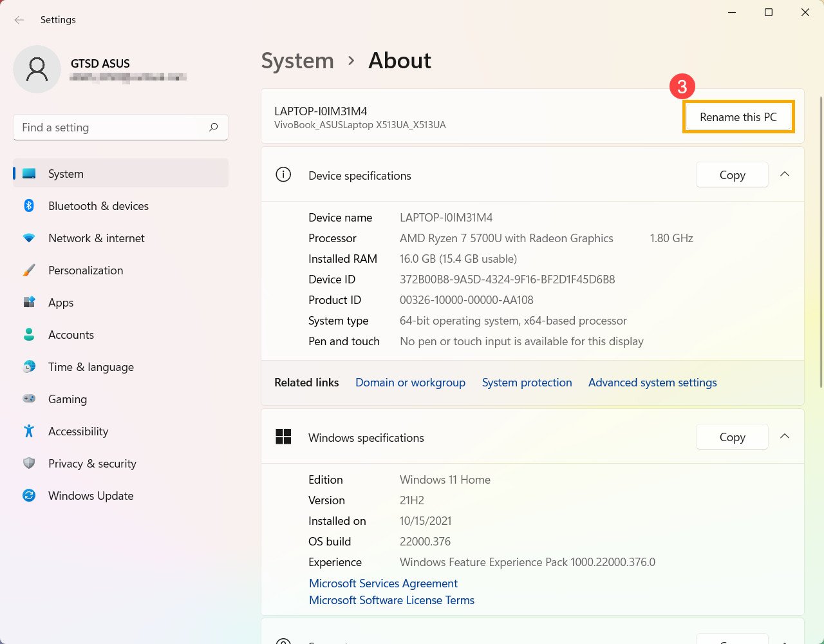Go to Privacy & security settings
This screenshot has height=644, width=824.
pyautogui.click(x=121, y=464)
